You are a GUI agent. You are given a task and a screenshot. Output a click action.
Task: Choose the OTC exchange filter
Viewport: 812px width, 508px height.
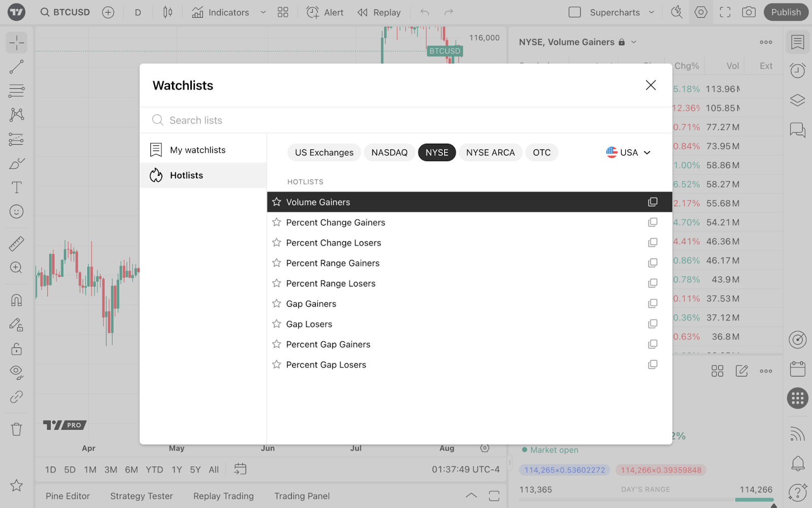tap(542, 152)
